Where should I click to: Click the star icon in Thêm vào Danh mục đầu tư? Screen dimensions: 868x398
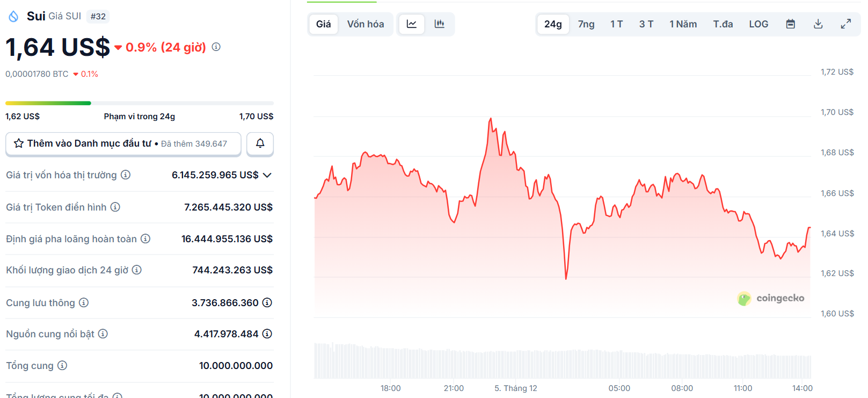click(x=19, y=143)
